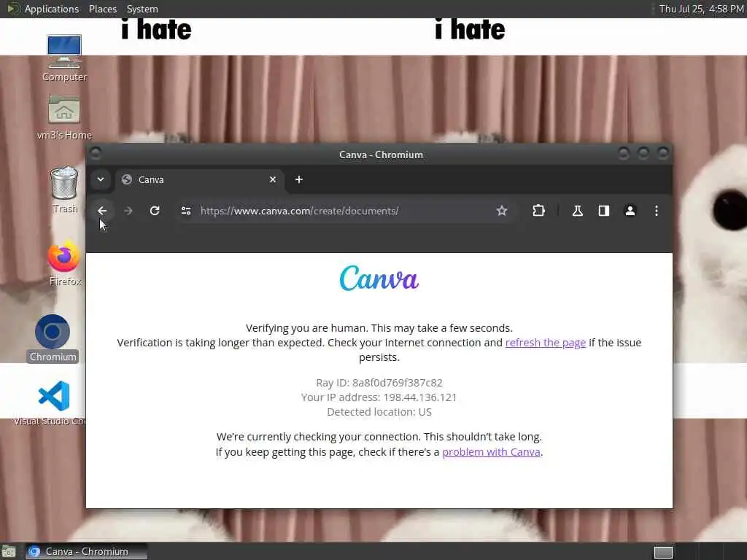The width and height of the screenshot is (747, 560).
Task: Open the Applications menu
Action: (52, 9)
